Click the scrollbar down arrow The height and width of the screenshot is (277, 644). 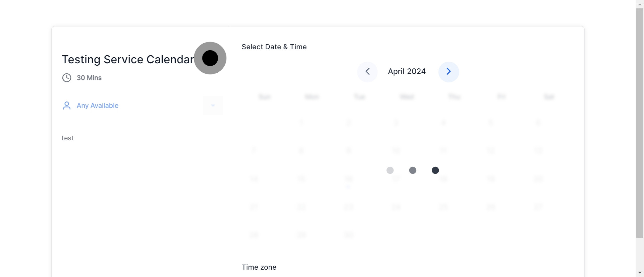[640, 273]
